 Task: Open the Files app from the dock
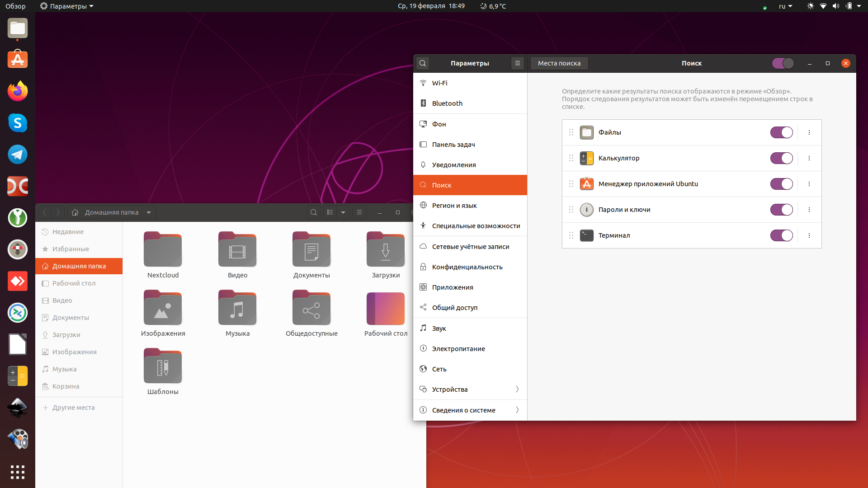pyautogui.click(x=18, y=28)
